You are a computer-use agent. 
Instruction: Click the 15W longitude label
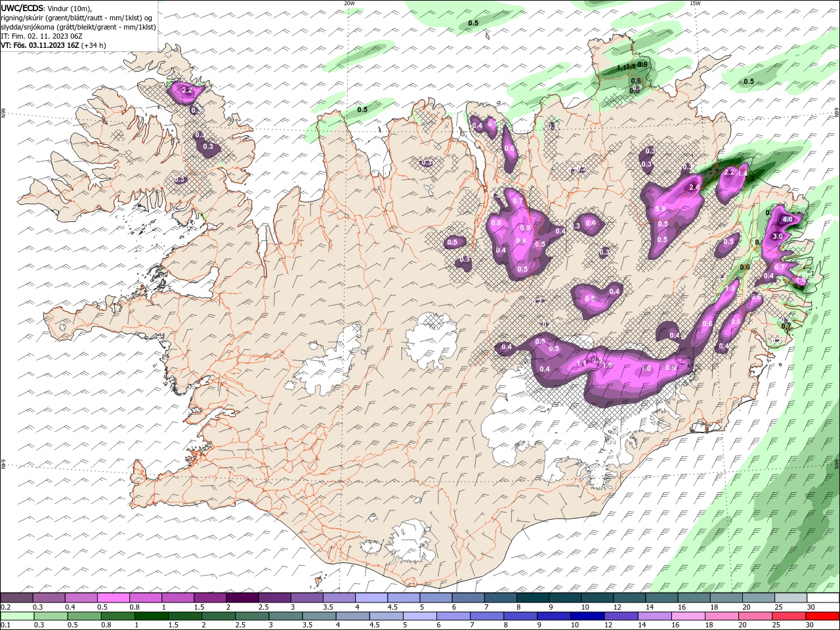click(695, 3)
